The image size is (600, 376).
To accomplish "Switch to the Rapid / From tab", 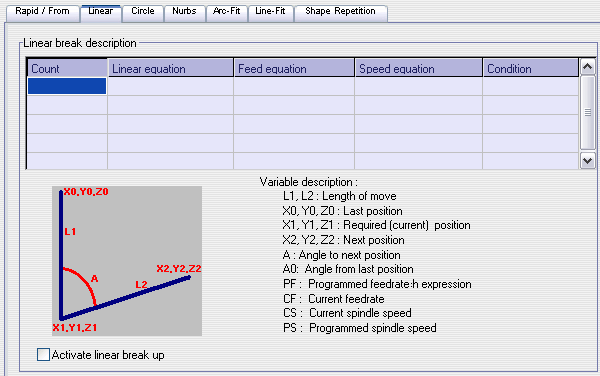I will 42,12.
